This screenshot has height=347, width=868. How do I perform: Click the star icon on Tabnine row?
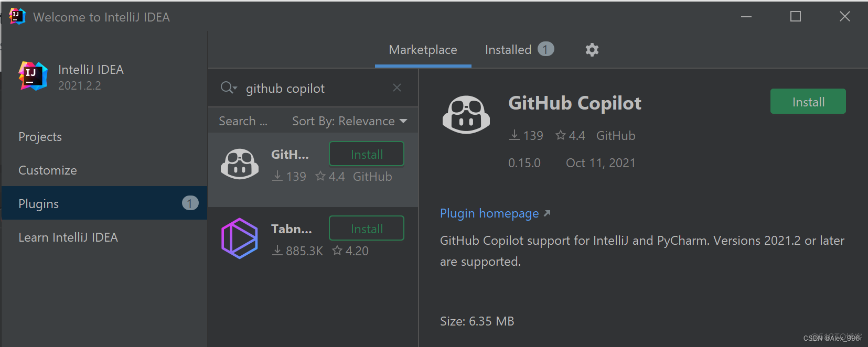[x=337, y=251]
